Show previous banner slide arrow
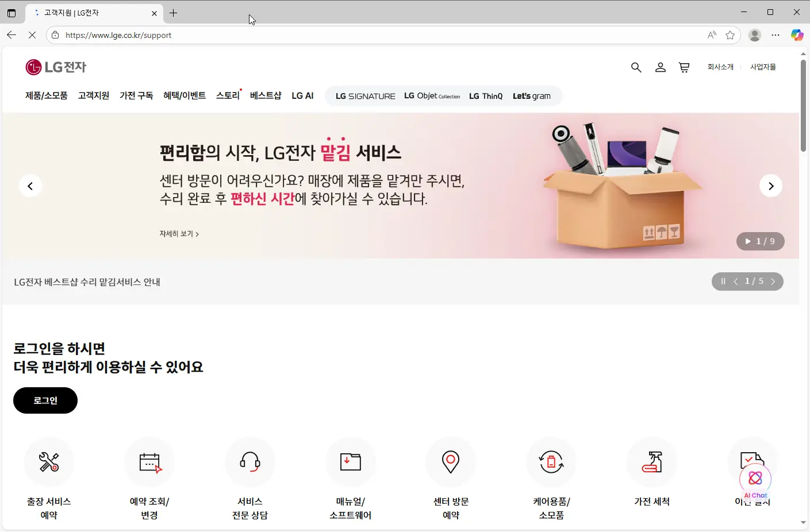The height and width of the screenshot is (532, 810). (30, 186)
